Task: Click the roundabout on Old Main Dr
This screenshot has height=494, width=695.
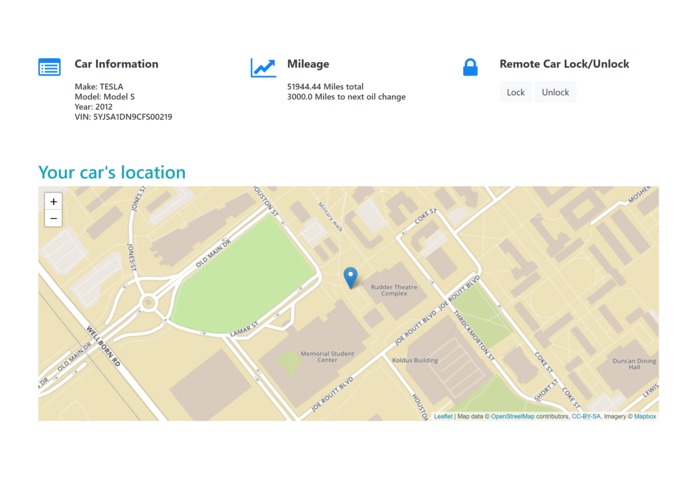Action: click(x=148, y=303)
